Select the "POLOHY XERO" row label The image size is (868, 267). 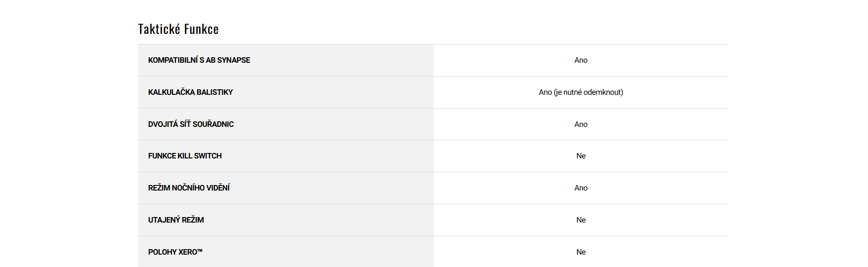tap(172, 252)
